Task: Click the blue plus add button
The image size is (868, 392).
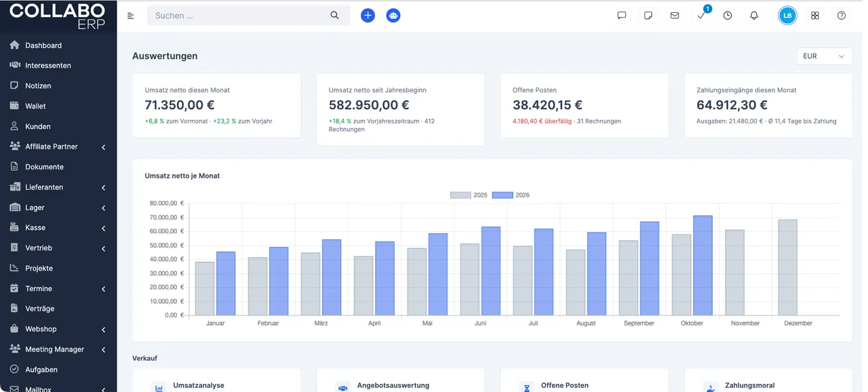Action: click(368, 15)
